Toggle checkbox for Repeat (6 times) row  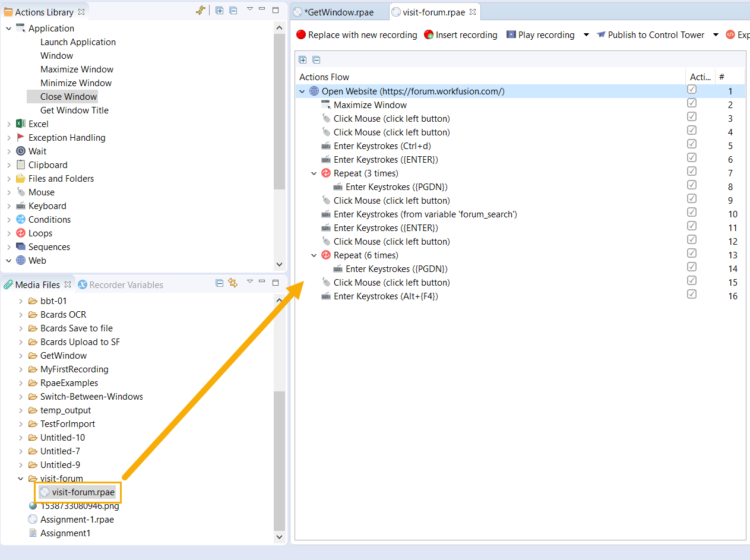(x=692, y=253)
